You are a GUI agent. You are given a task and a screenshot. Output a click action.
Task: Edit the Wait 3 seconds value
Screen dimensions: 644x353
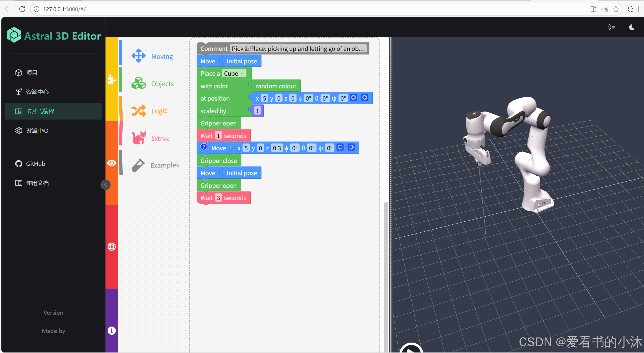218,198
